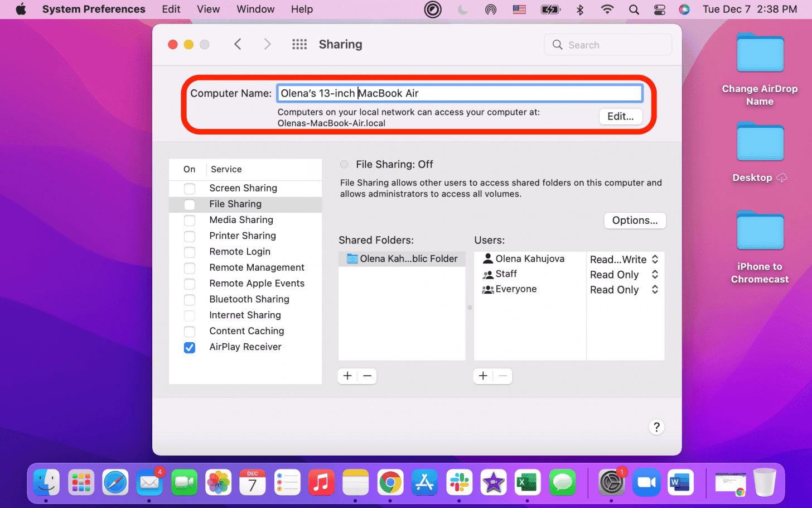The width and height of the screenshot is (812, 508).
Task: Open the Music app from the Dock
Action: coord(321,482)
